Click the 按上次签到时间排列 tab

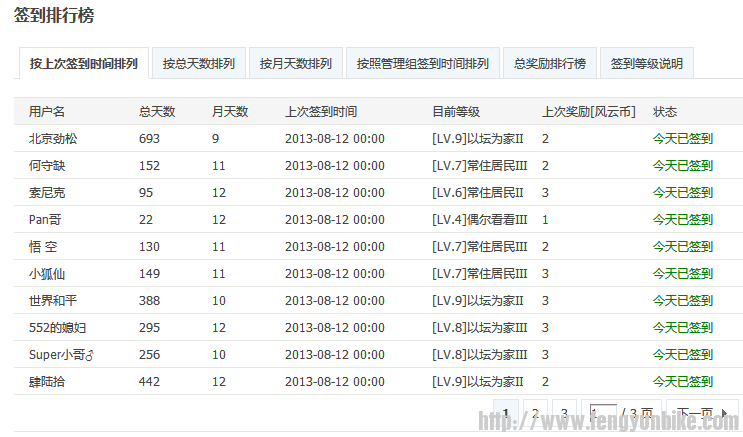tap(84, 64)
